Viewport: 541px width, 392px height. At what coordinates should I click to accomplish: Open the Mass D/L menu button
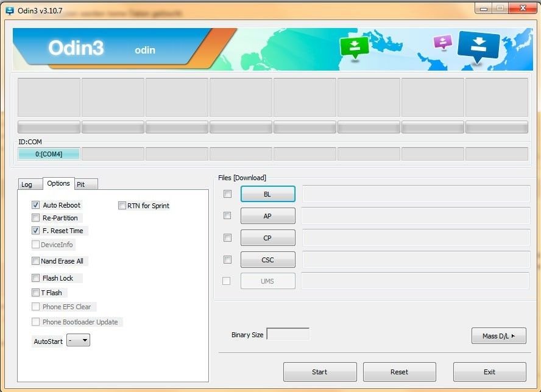498,336
